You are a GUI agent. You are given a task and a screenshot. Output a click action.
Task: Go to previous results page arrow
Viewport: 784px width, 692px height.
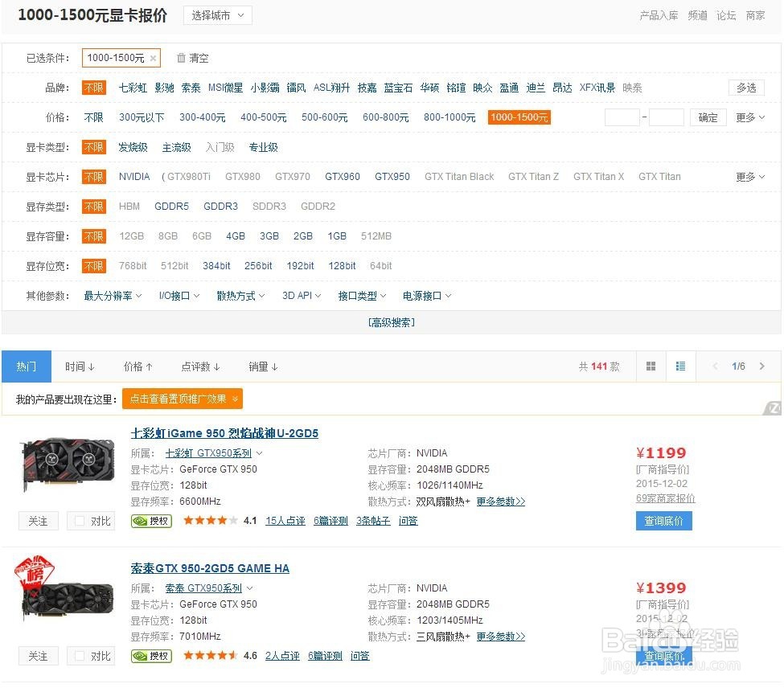pyautogui.click(x=715, y=366)
